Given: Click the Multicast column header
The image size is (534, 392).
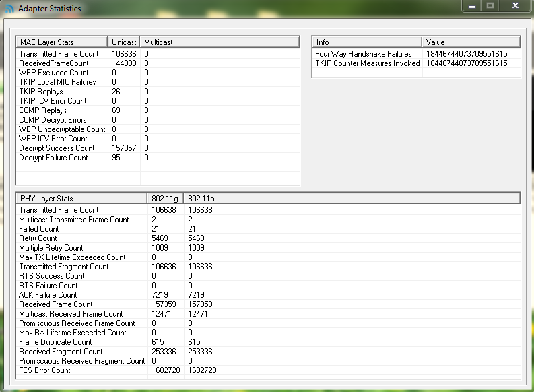Looking at the screenshot, I should [220, 42].
